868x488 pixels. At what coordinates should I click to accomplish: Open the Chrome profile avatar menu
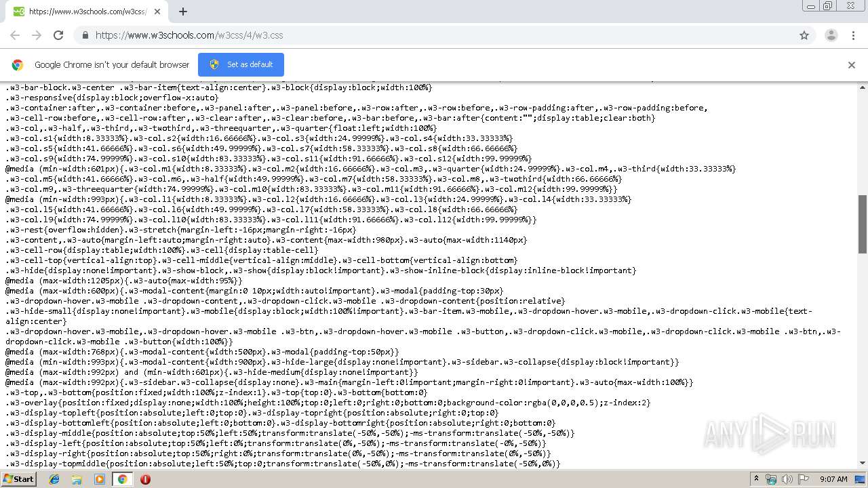831,35
